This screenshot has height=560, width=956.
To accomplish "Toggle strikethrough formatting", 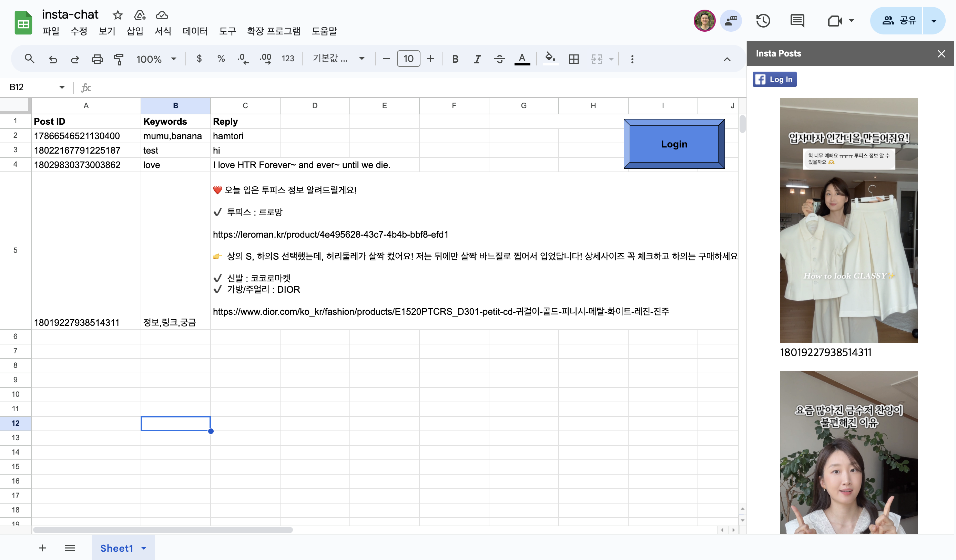I will tap(499, 59).
